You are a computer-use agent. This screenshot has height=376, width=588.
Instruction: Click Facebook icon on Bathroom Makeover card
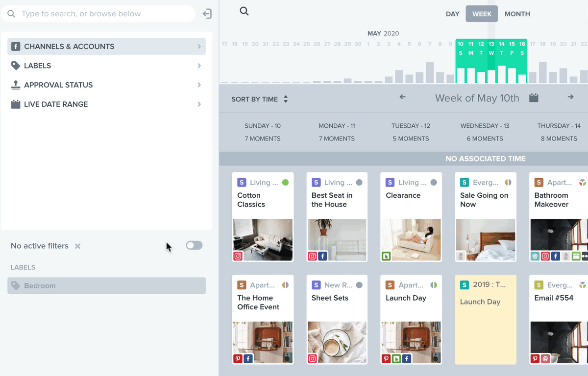coord(556,256)
